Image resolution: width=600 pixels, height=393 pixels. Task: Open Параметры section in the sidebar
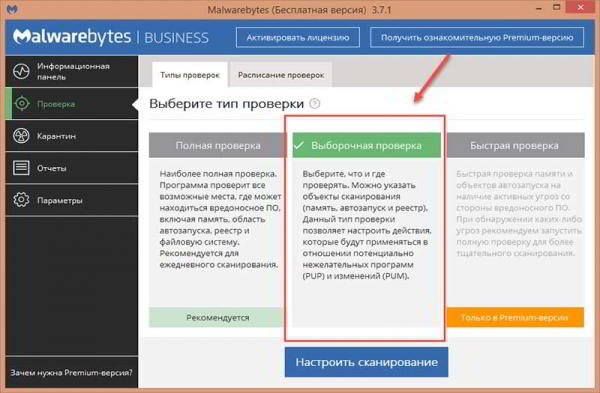[x=72, y=200]
